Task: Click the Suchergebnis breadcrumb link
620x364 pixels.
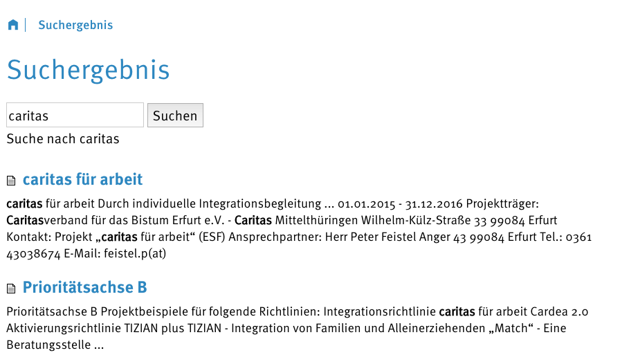Action: coord(75,25)
